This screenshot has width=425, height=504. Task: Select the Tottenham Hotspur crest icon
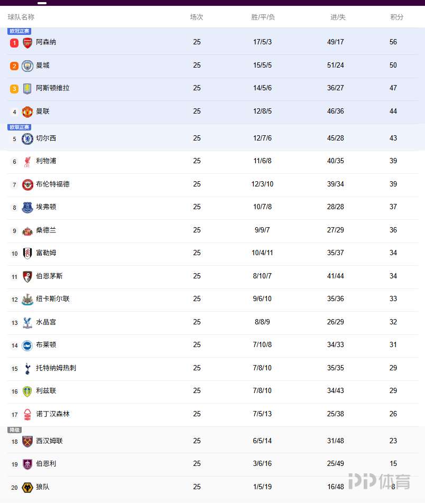tap(27, 369)
